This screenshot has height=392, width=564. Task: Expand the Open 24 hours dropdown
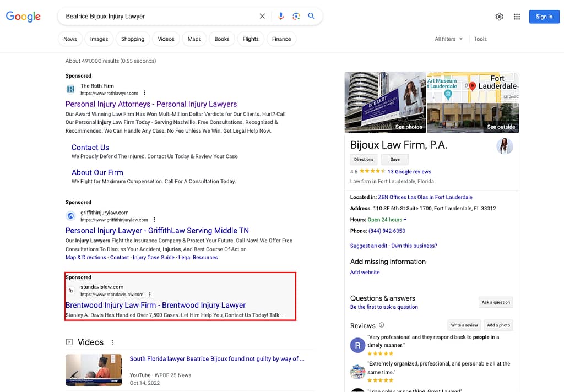(387, 219)
